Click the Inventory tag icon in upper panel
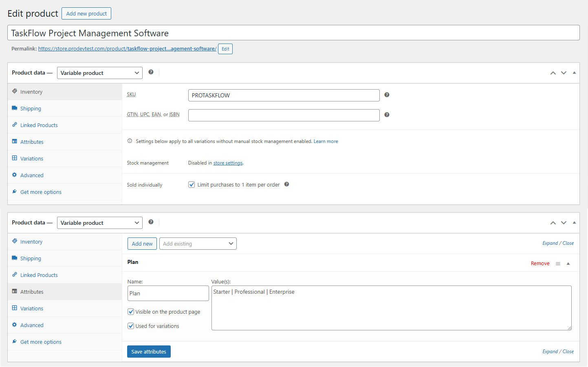Viewport: 588px width, 367px height. pyautogui.click(x=15, y=91)
